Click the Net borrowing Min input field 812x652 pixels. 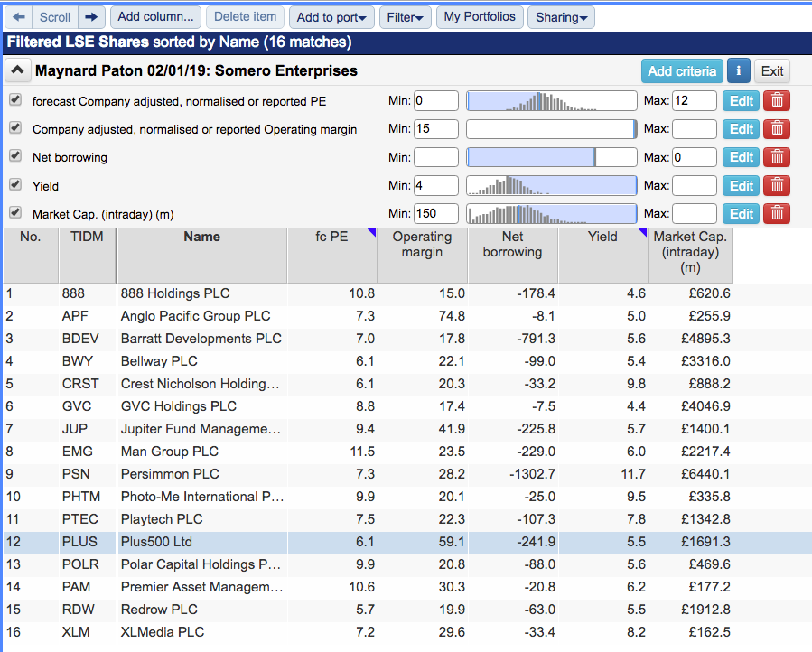pyautogui.click(x=436, y=157)
